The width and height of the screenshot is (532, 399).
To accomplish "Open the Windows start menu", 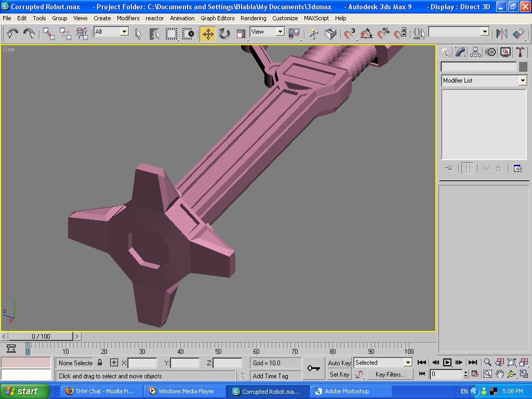I will 25,391.
